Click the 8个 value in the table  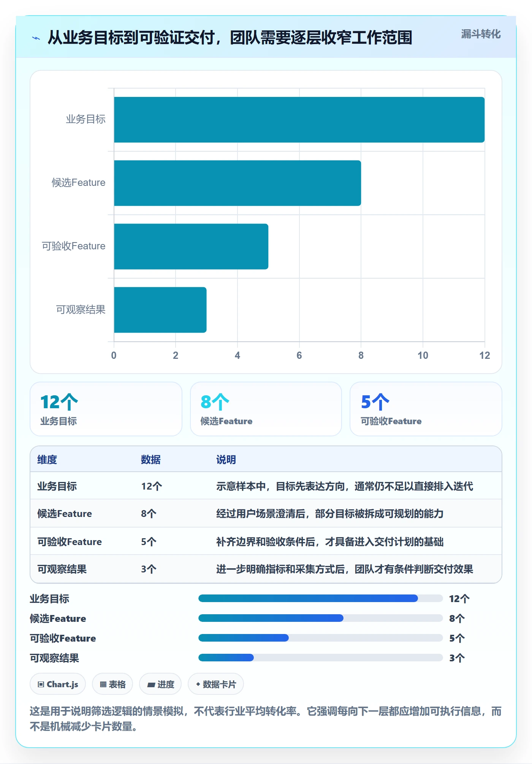point(149,514)
